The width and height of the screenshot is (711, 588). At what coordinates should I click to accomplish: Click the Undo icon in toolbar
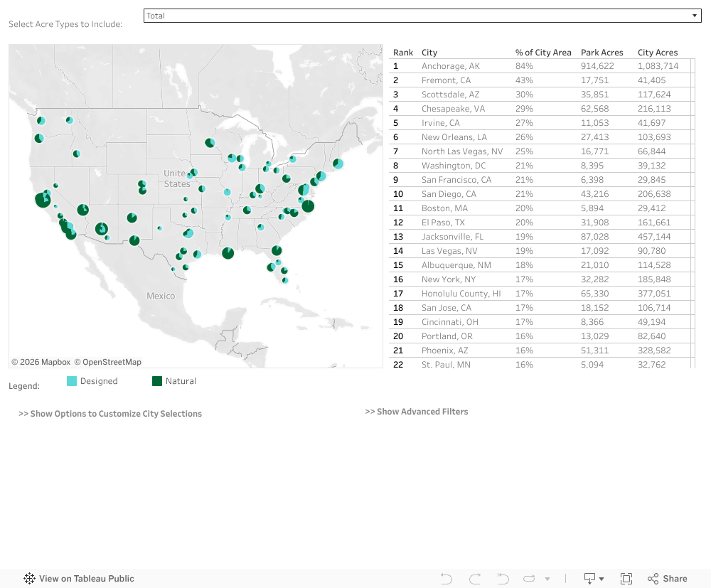pyautogui.click(x=447, y=579)
